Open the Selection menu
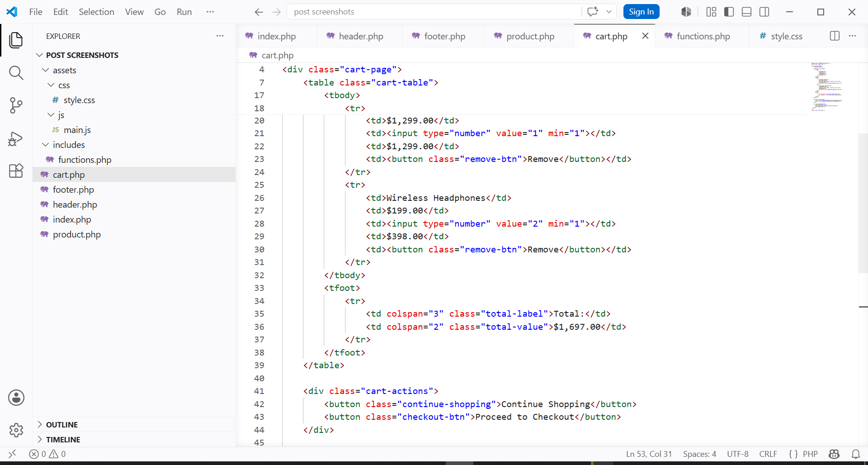 tap(96, 12)
